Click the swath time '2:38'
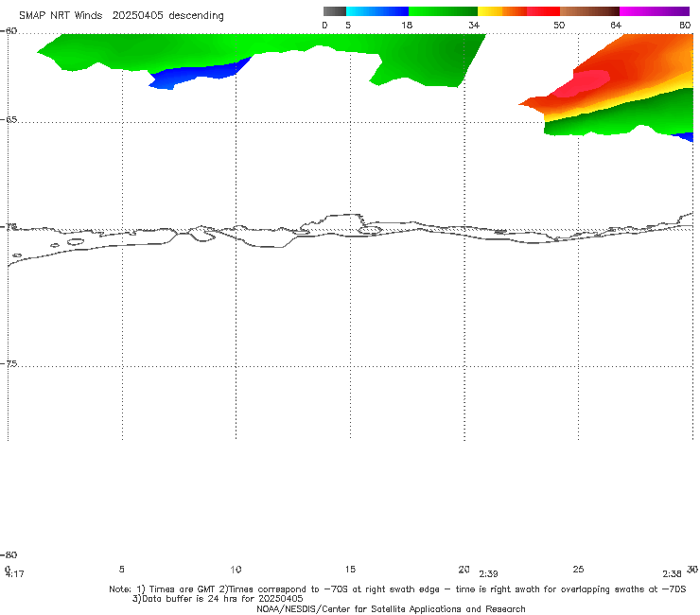Viewport: 700px width, 615px height. coord(672,574)
